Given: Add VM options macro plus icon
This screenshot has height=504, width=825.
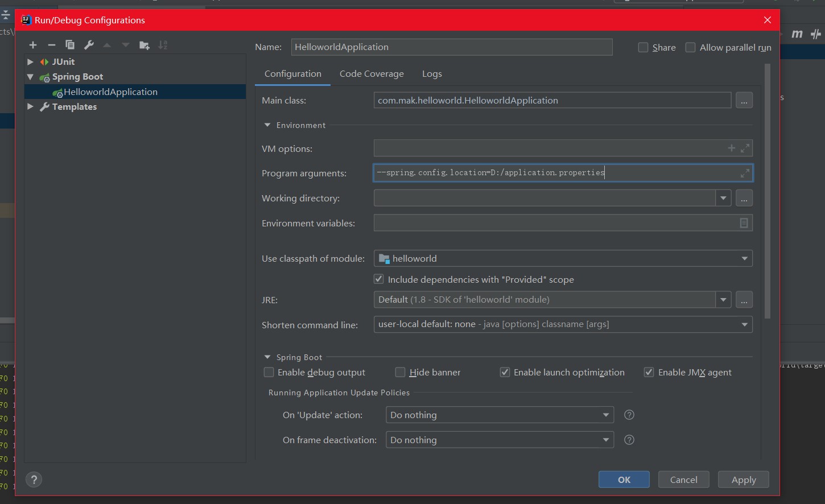Looking at the screenshot, I should [x=732, y=148].
